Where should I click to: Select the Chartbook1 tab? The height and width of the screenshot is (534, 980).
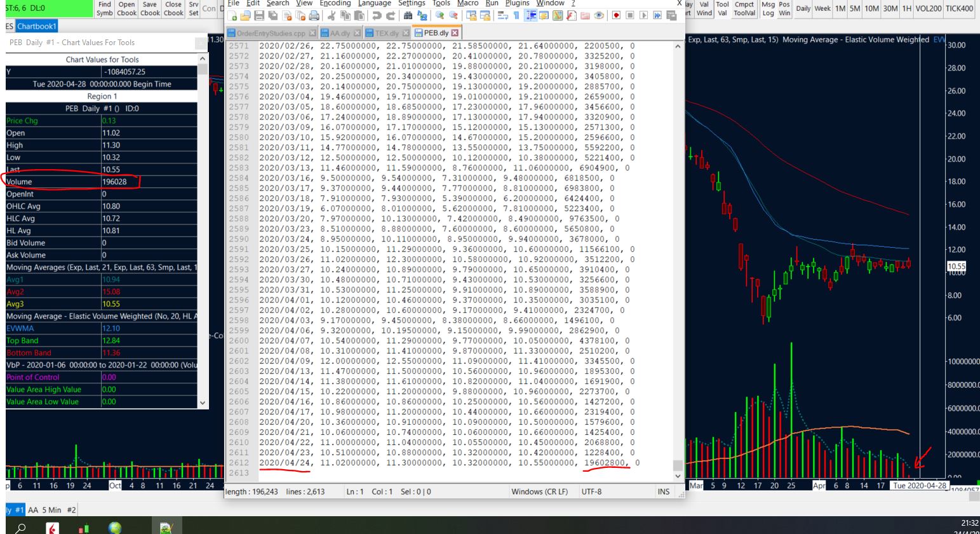37,26
